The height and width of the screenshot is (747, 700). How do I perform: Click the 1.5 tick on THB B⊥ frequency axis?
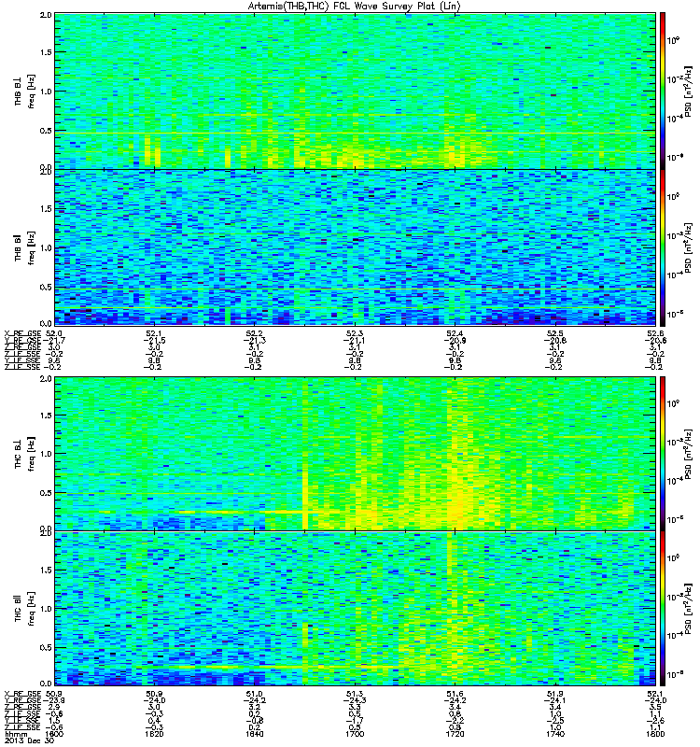(46, 52)
